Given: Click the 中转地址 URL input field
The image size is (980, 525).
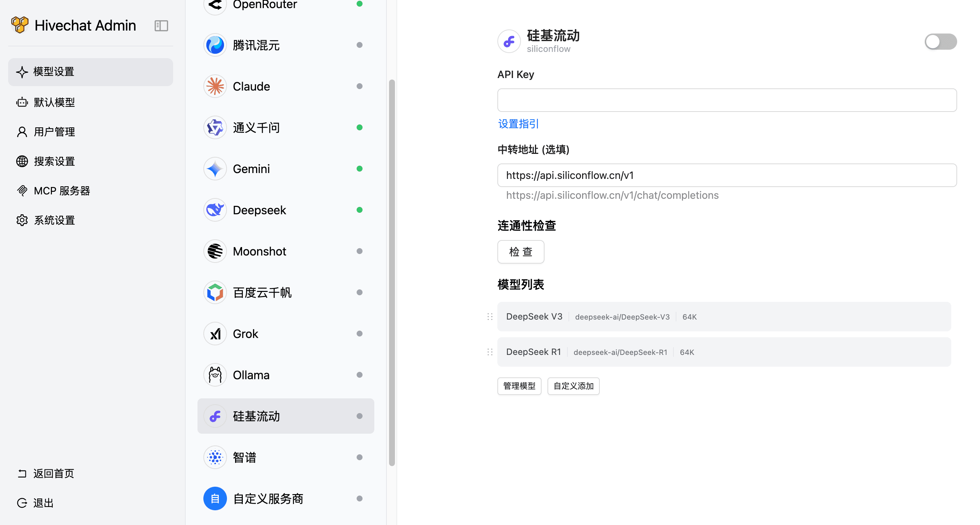Looking at the screenshot, I should (x=727, y=175).
